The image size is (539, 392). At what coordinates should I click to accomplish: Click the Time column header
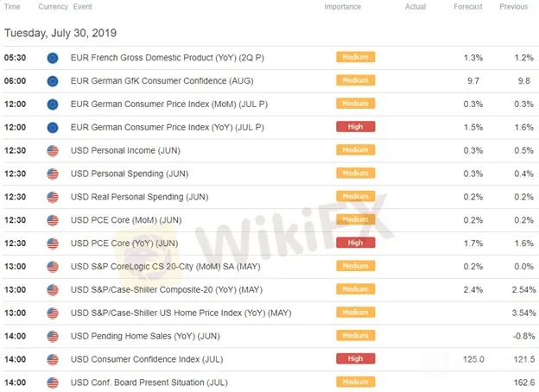13,7
